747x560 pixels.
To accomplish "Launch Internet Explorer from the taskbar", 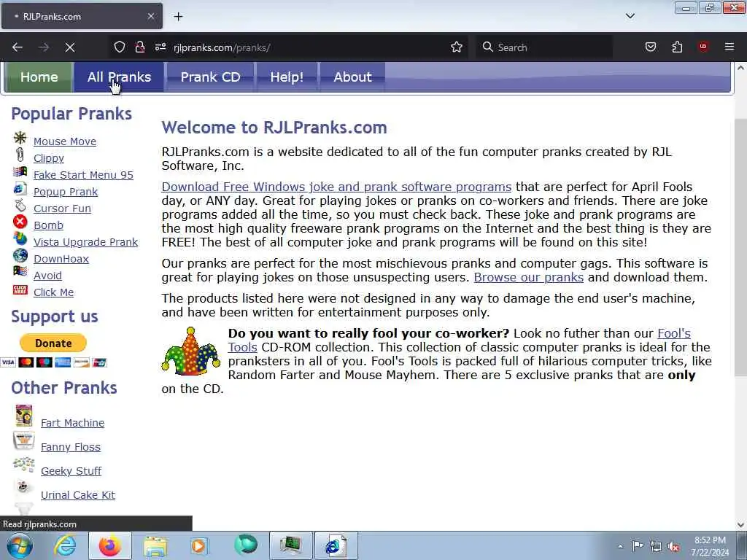I will pos(64,545).
